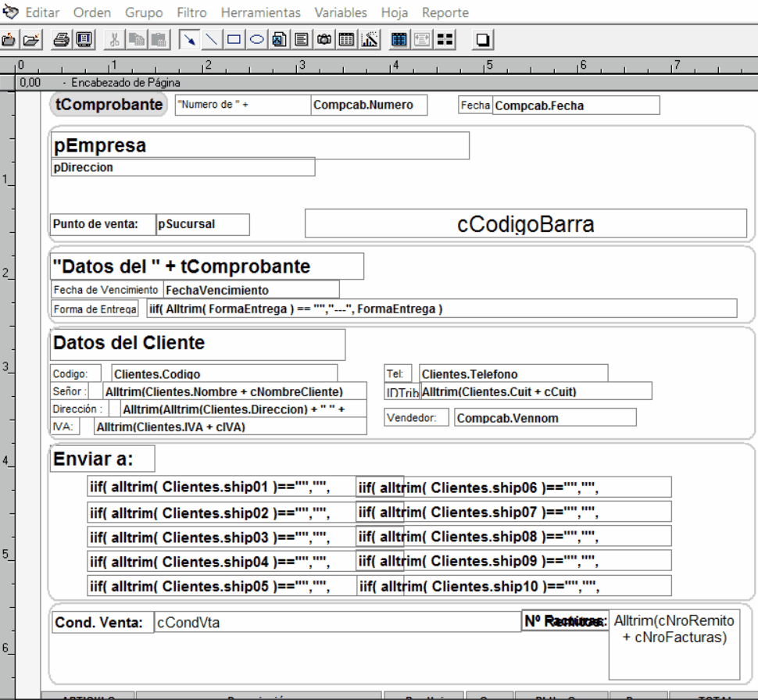
Task: Click the scissors cut icon
Action: tap(115, 40)
